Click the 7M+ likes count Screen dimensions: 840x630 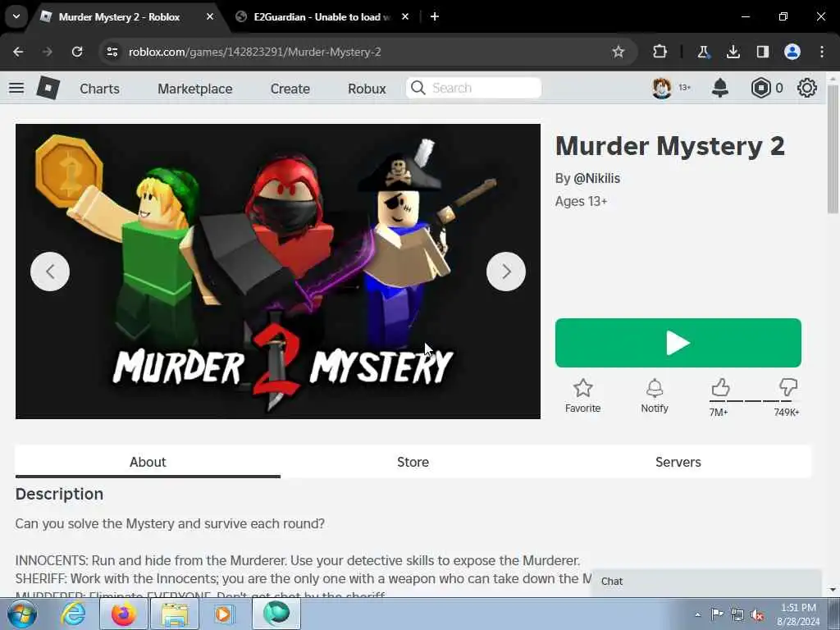[x=719, y=412]
